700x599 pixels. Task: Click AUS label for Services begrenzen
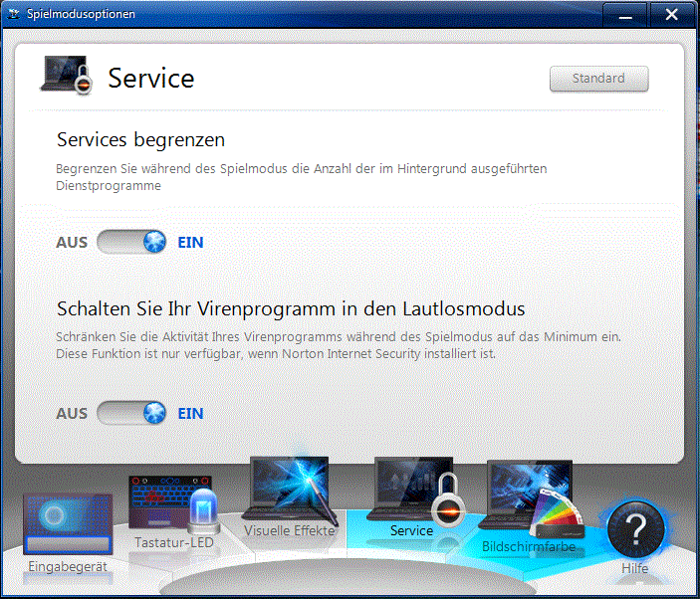click(x=72, y=243)
